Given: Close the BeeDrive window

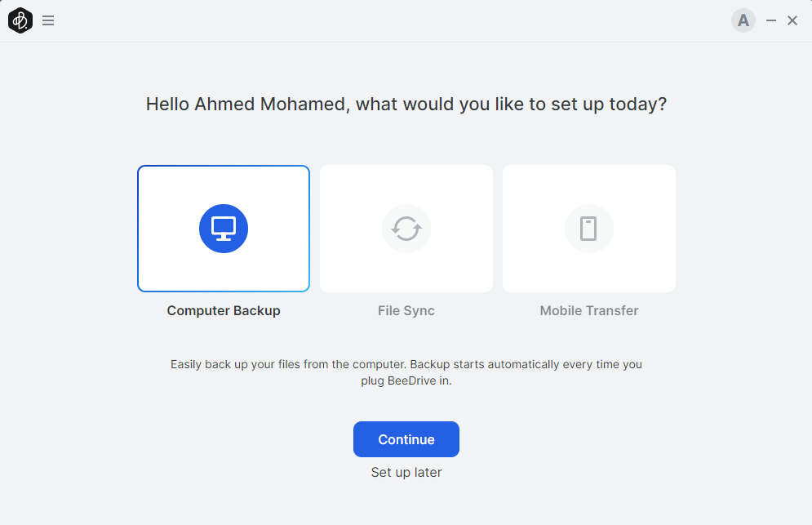Looking at the screenshot, I should 792,21.
